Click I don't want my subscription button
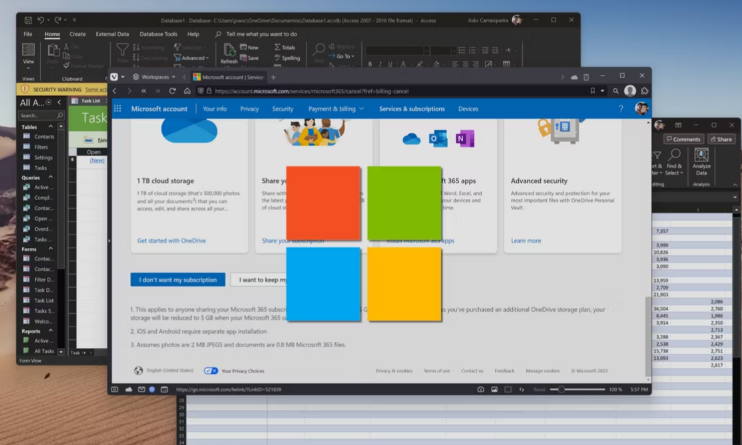The height and width of the screenshot is (445, 742). coord(178,279)
